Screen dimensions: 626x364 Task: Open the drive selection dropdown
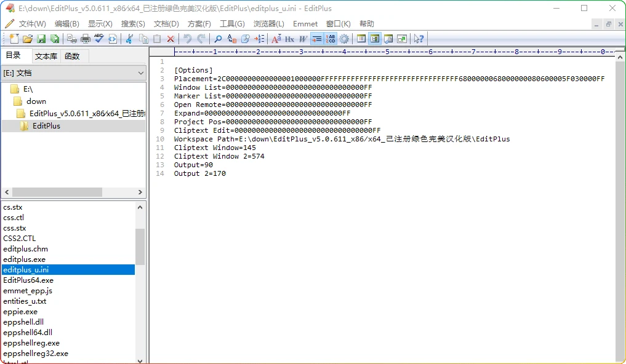[x=141, y=73]
